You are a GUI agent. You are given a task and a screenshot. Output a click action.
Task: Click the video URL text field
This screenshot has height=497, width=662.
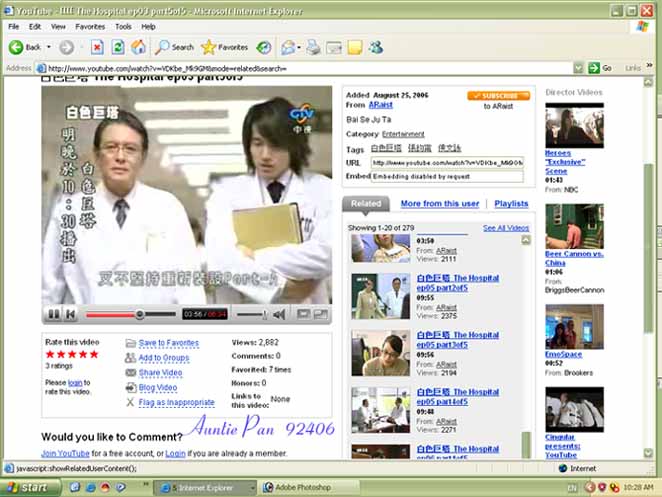click(447, 163)
